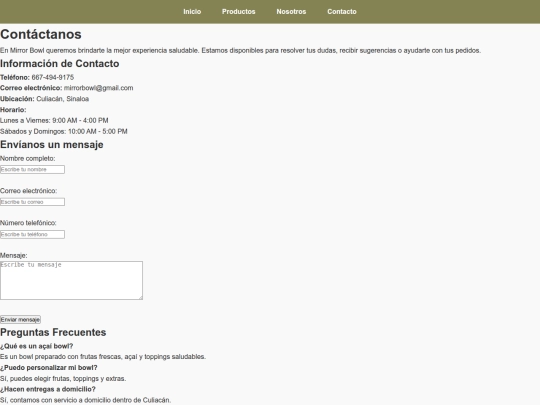Click the Preguntas Frecuentes heading

click(x=53, y=332)
